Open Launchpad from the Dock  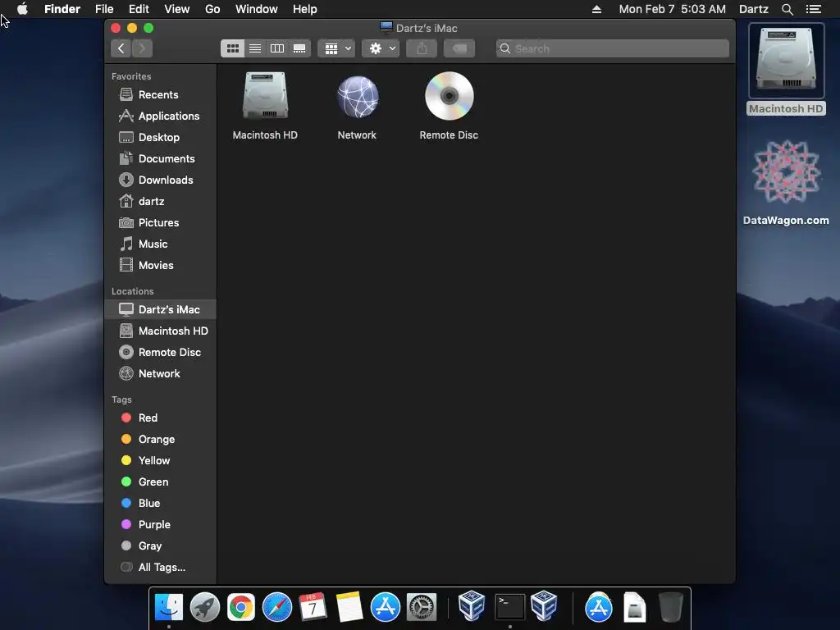pos(204,607)
